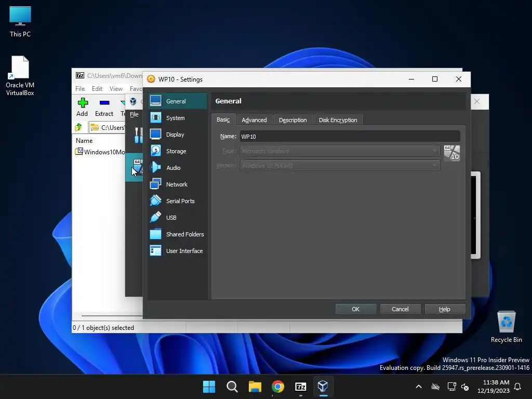The image size is (532, 399).
Task: Click the clock showing 11:38 AM
Action: tap(494, 387)
